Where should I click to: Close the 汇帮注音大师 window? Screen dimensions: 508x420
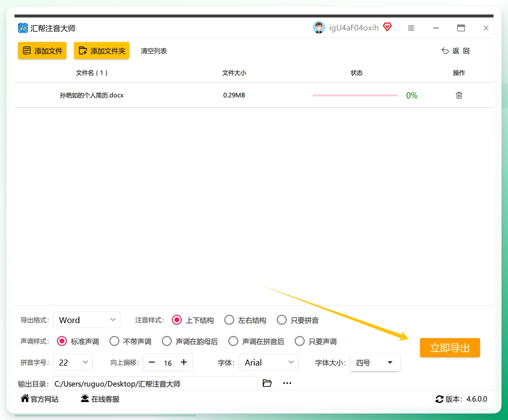486,28
